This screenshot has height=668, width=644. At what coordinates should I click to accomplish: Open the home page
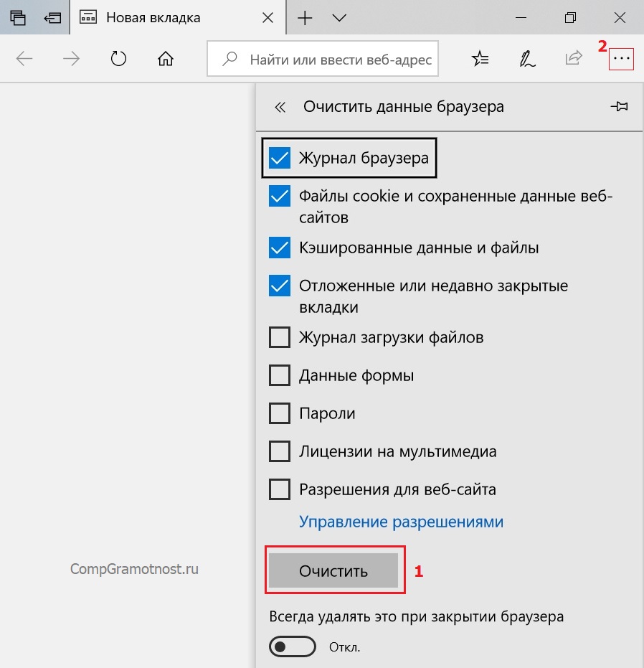click(x=165, y=59)
